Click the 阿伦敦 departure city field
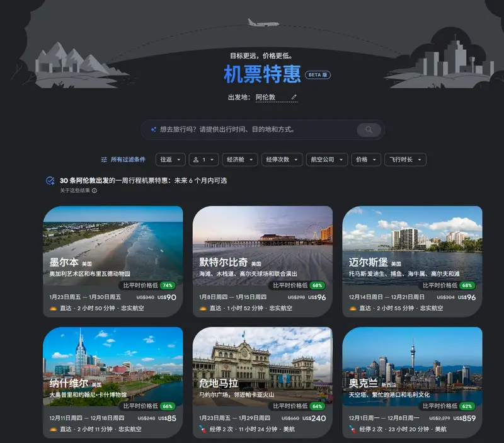The width and height of the screenshot is (504, 443). tap(270, 98)
